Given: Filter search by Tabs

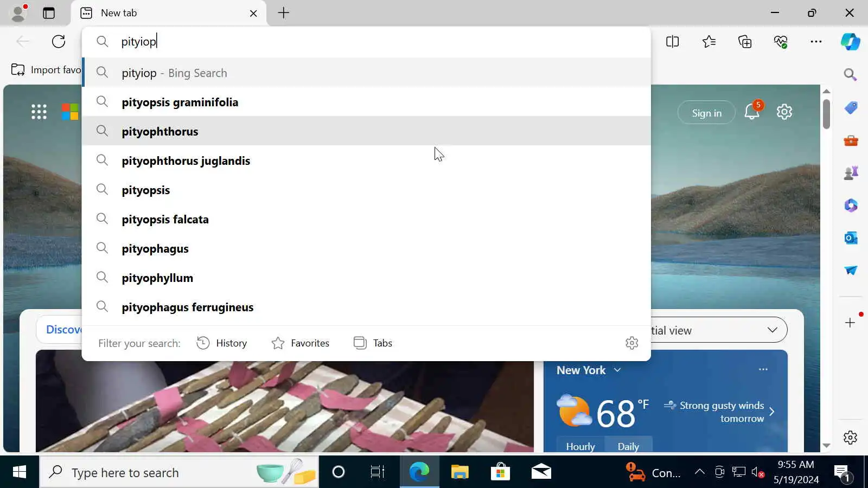Looking at the screenshot, I should point(373,343).
